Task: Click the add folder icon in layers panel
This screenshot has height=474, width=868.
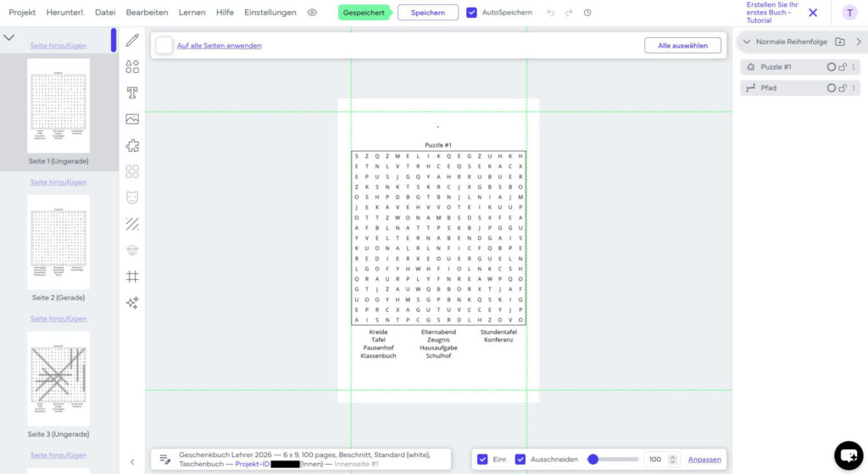Action: pos(840,42)
